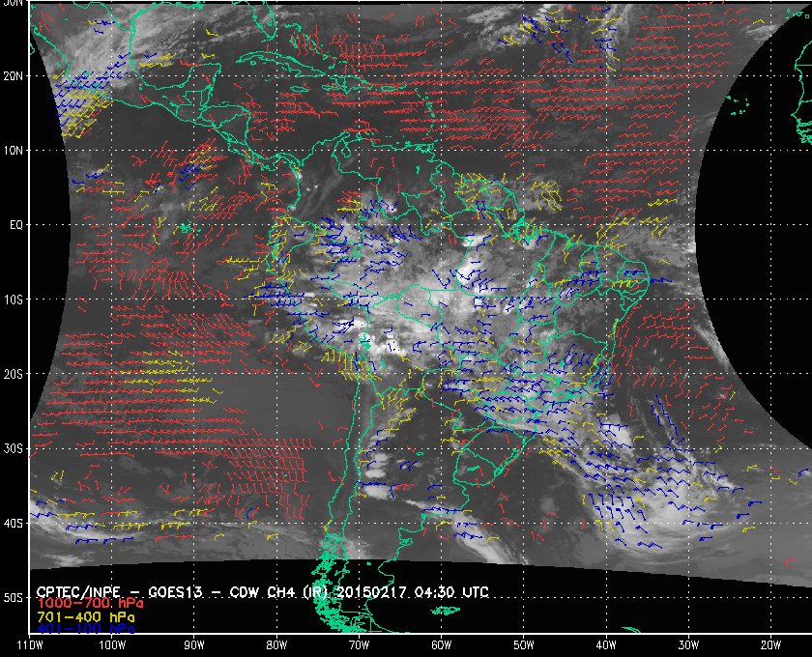812x657 pixels.
Task: Click the 10S latitude label
Action: click(14, 300)
